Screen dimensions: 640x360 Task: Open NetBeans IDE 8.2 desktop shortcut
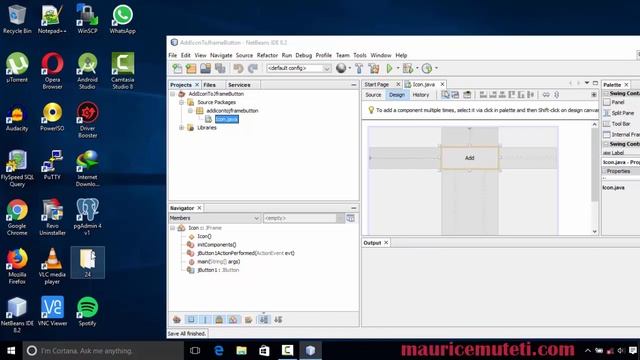17,315
